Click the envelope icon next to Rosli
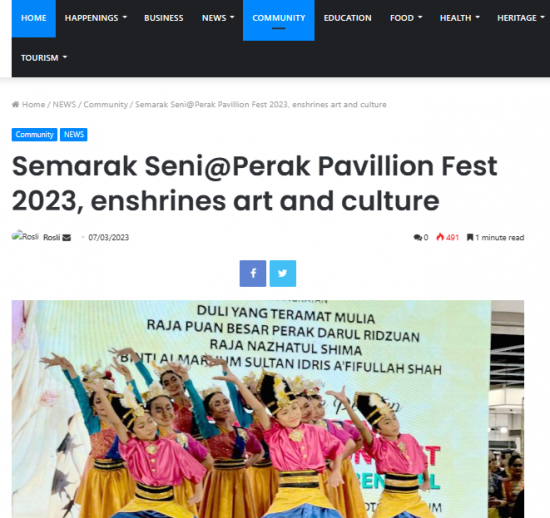This screenshot has width=550, height=518. pos(67,238)
